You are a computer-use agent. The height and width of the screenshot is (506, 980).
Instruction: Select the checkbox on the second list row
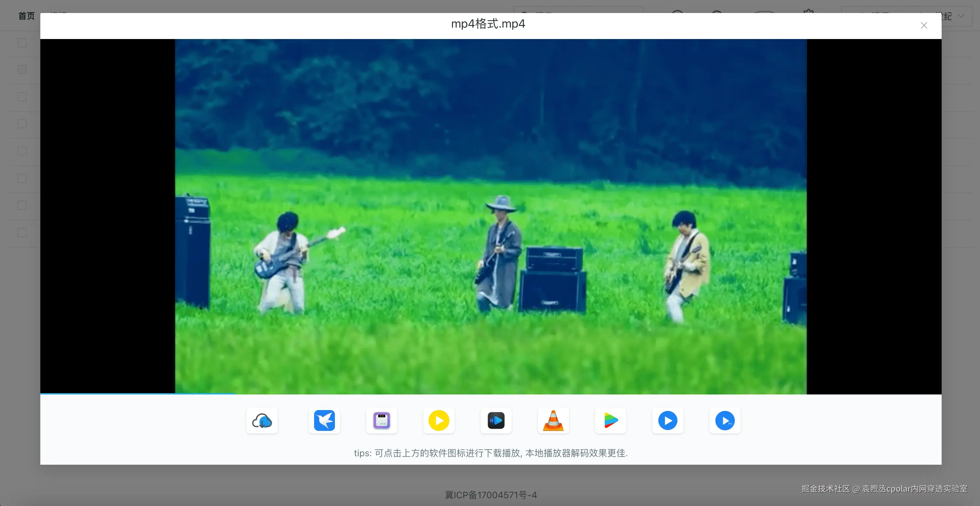click(21, 70)
